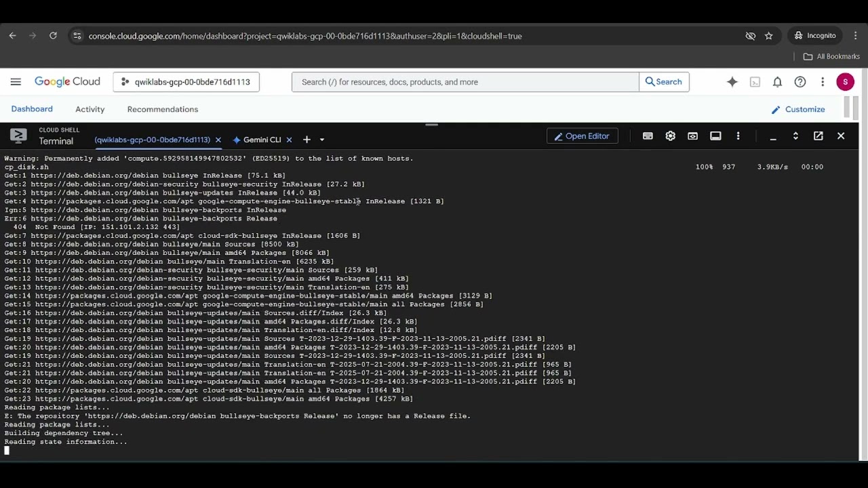This screenshot has width=868, height=488.
Task: Switch to the Dashboard tab
Action: pos(32,109)
